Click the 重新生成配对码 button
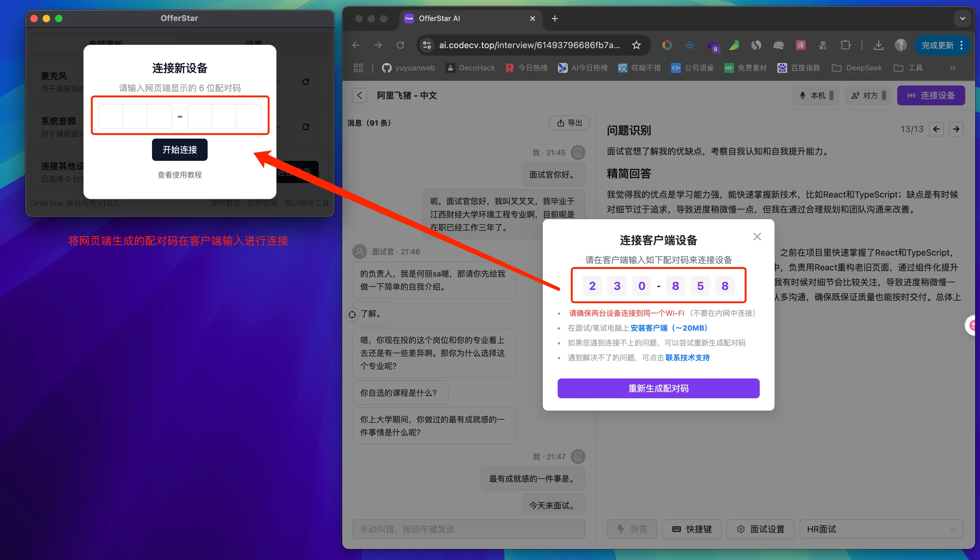Viewport: 980px width, 560px height. click(x=658, y=388)
